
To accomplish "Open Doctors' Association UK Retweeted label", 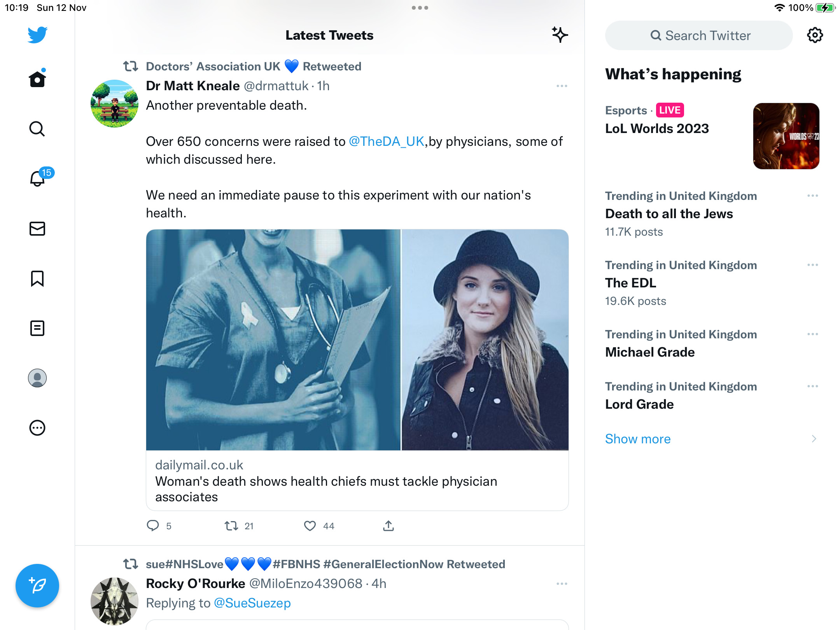I will pyautogui.click(x=254, y=66).
